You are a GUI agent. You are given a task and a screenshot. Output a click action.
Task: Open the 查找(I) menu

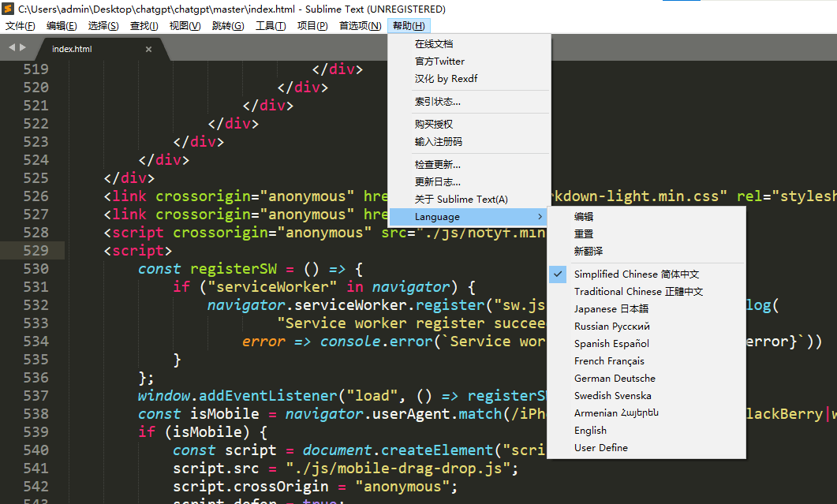tap(144, 25)
